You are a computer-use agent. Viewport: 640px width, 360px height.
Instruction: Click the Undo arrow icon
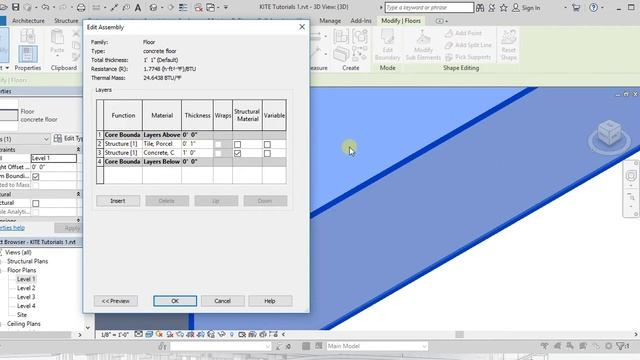pyautogui.click(x=45, y=7)
